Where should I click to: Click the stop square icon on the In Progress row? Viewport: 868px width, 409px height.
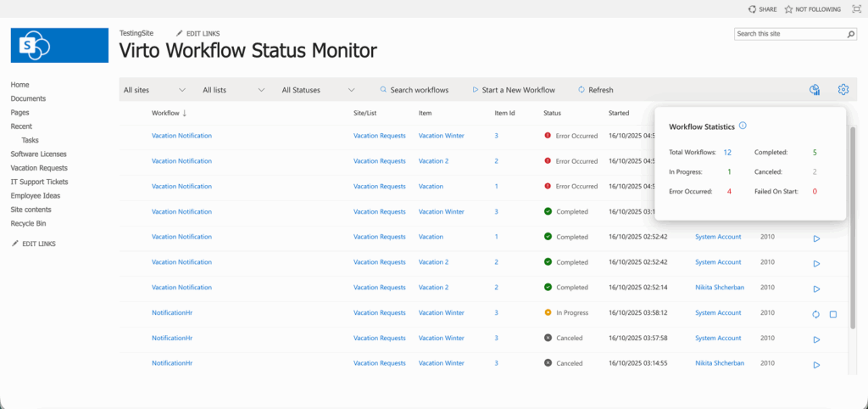click(x=833, y=314)
